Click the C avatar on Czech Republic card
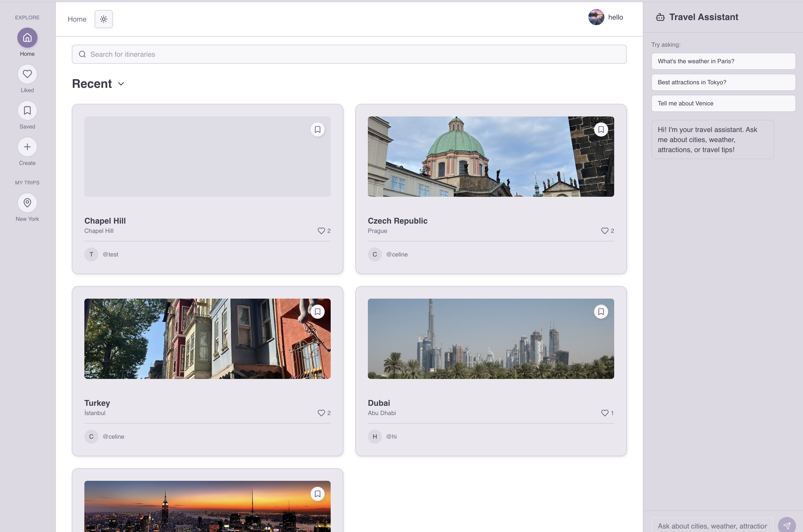This screenshot has height=532, width=803. tap(375, 254)
